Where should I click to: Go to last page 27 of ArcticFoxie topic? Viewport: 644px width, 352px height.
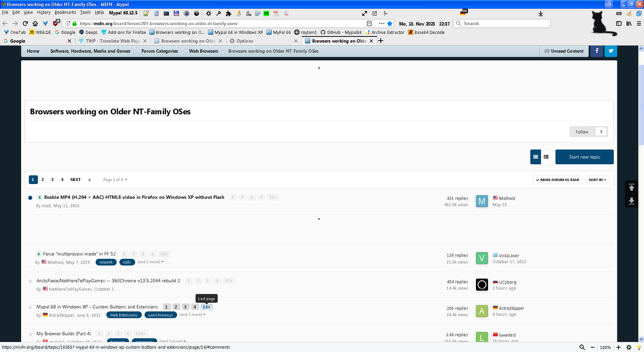click(229, 281)
